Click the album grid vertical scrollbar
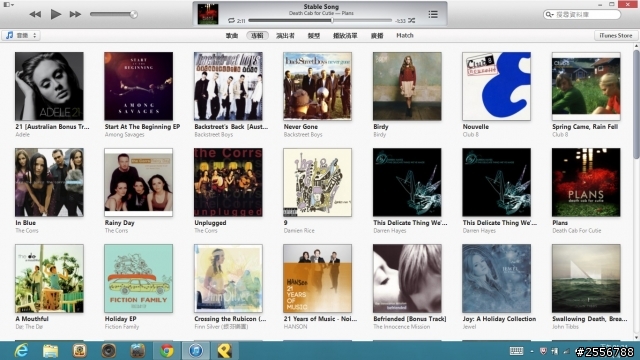640x360 pixels. click(636, 104)
